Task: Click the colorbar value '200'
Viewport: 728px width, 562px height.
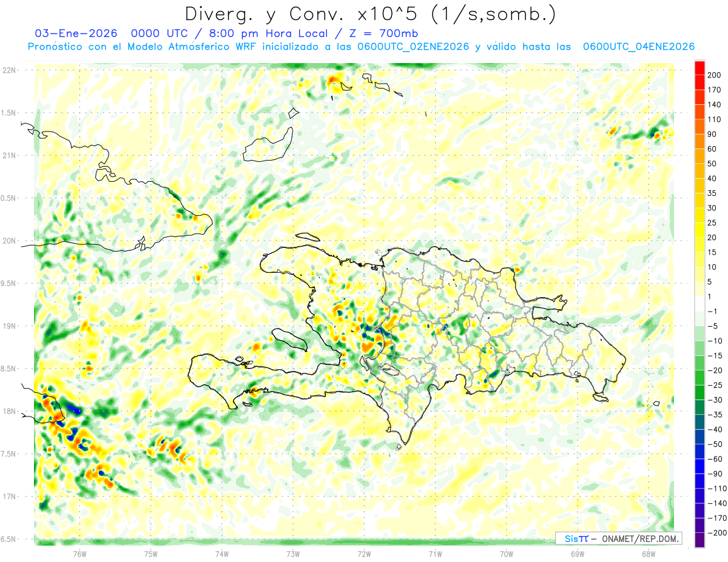Action: pyautogui.click(x=713, y=75)
